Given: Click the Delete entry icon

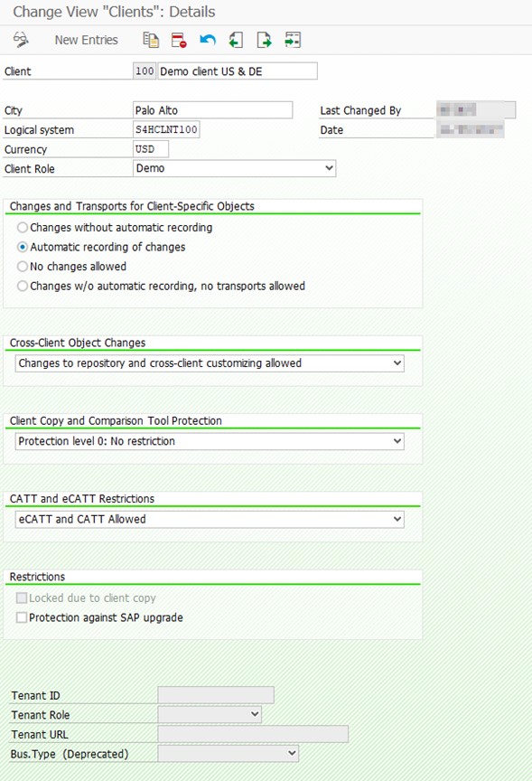Looking at the screenshot, I should coord(179,40).
